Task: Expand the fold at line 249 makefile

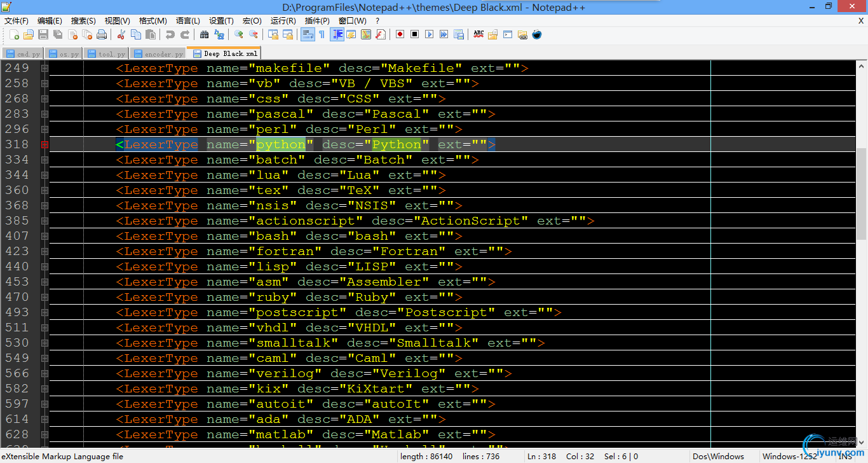Action: 44,68
